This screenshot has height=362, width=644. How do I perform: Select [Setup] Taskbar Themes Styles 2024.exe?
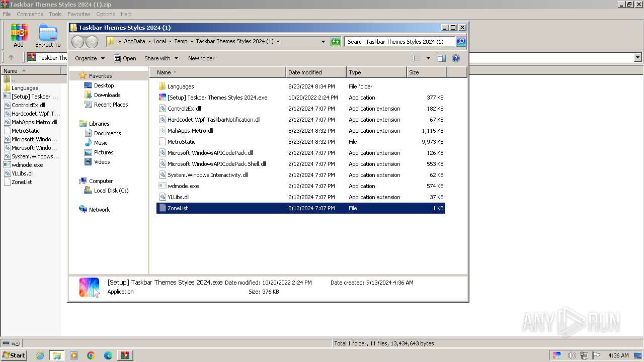tap(301, 98)
